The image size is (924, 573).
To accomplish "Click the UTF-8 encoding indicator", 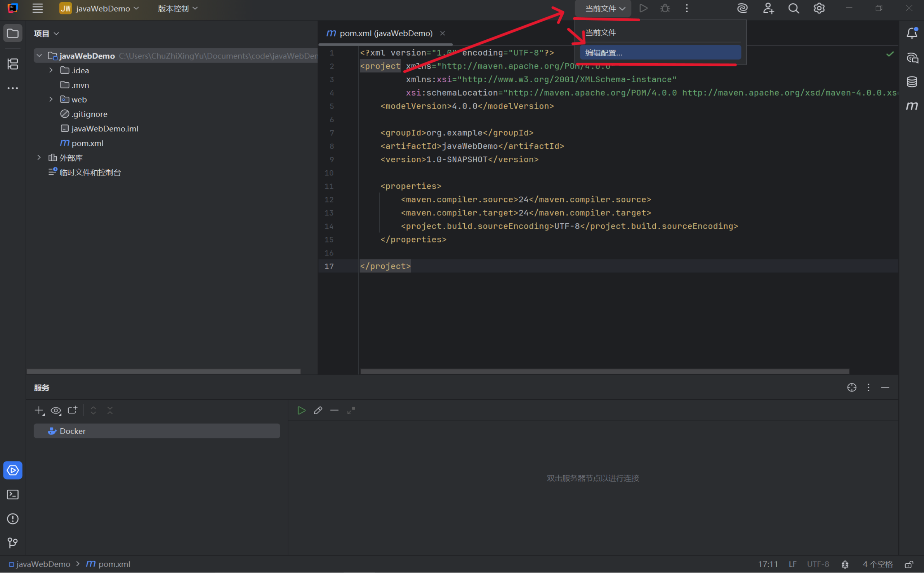I will point(817,564).
